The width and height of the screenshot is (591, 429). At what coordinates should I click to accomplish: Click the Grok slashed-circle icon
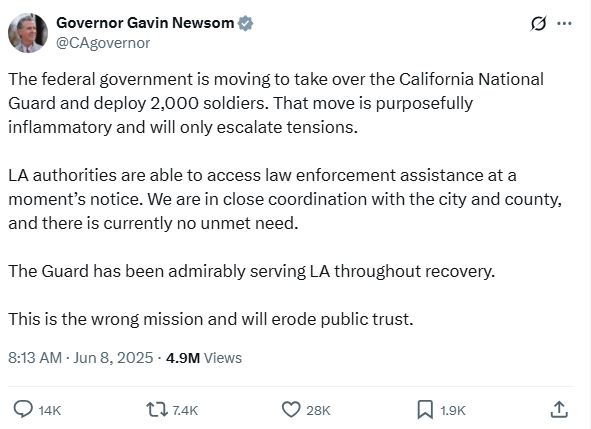tap(538, 24)
